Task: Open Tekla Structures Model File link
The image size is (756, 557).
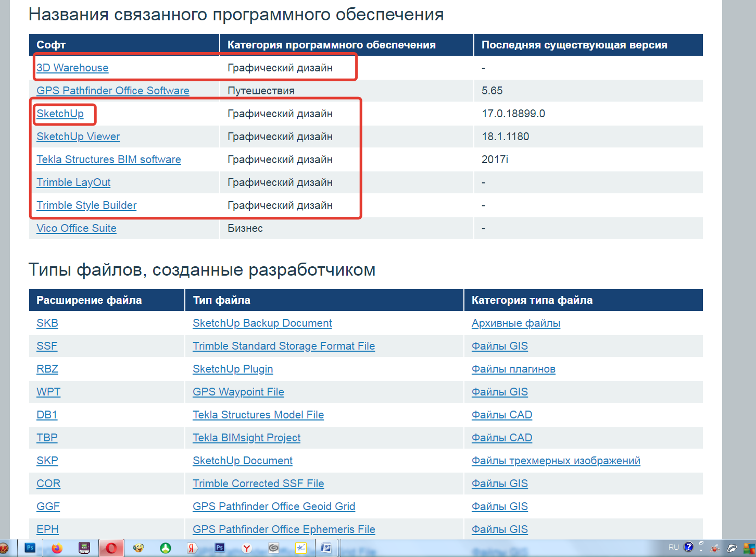Action: 258,415
